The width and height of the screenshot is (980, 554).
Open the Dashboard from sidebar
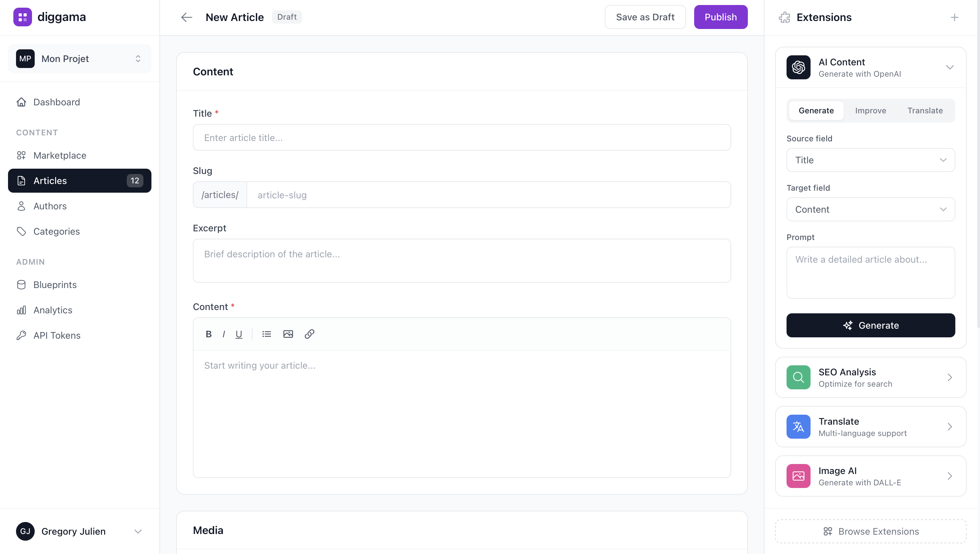tap(56, 102)
